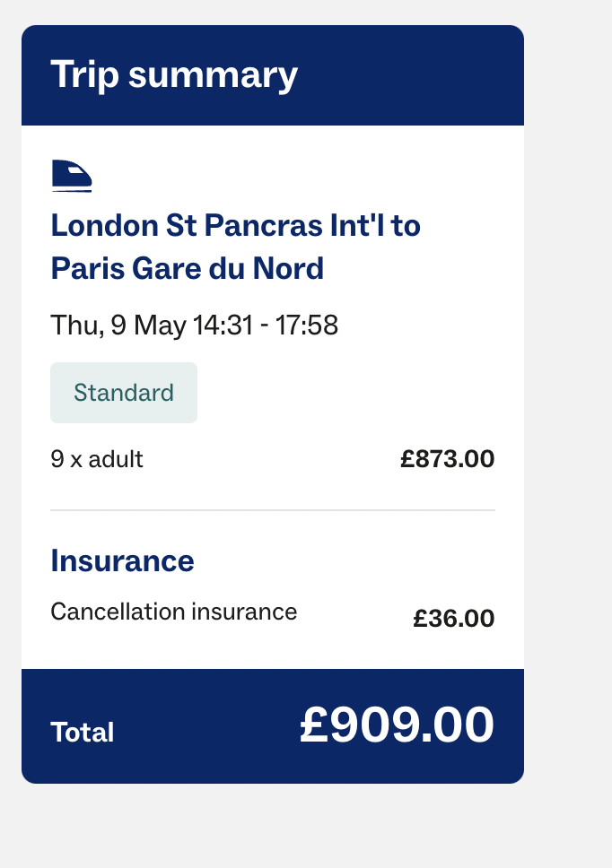Screen dimensions: 612x868
Task: Select the £36.00 insurance price
Action: (x=453, y=619)
